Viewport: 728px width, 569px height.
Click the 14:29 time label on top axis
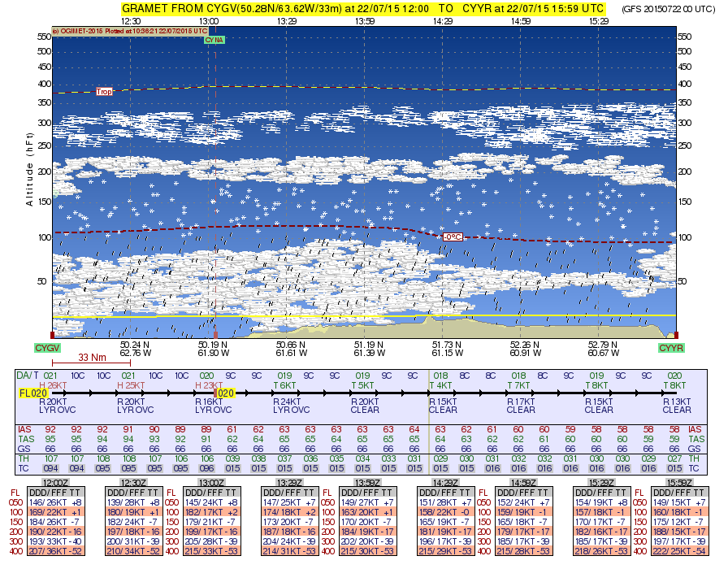[443, 21]
